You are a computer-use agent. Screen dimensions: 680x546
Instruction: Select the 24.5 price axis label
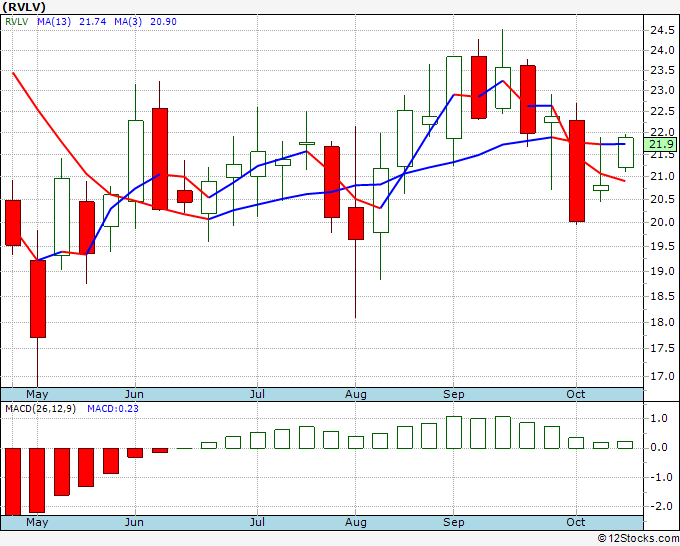click(x=662, y=30)
